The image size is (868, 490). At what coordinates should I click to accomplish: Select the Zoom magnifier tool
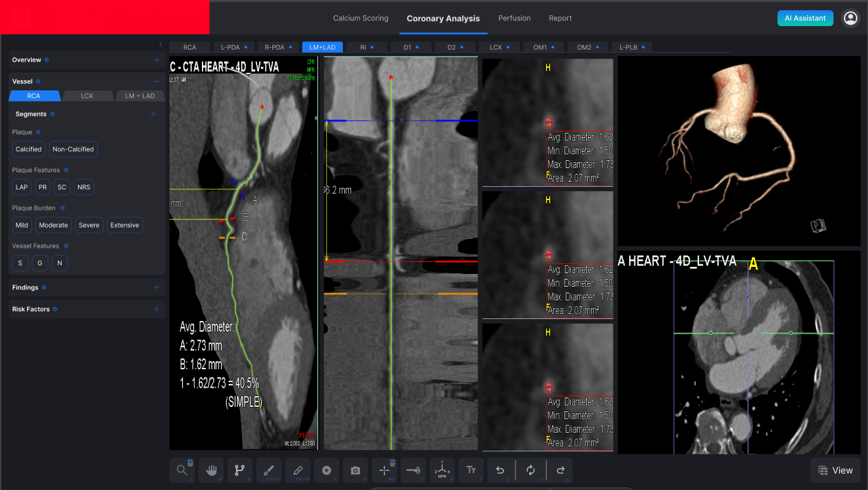click(182, 470)
